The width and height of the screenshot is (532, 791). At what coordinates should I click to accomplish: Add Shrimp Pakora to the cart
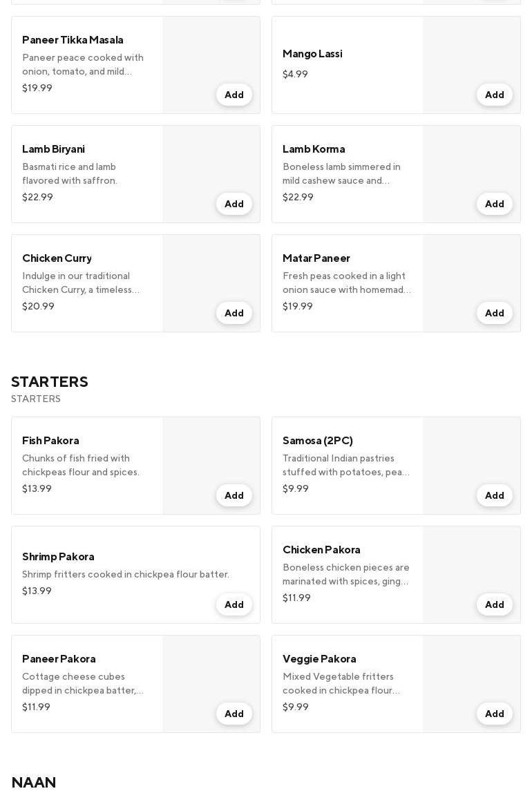tap(234, 604)
